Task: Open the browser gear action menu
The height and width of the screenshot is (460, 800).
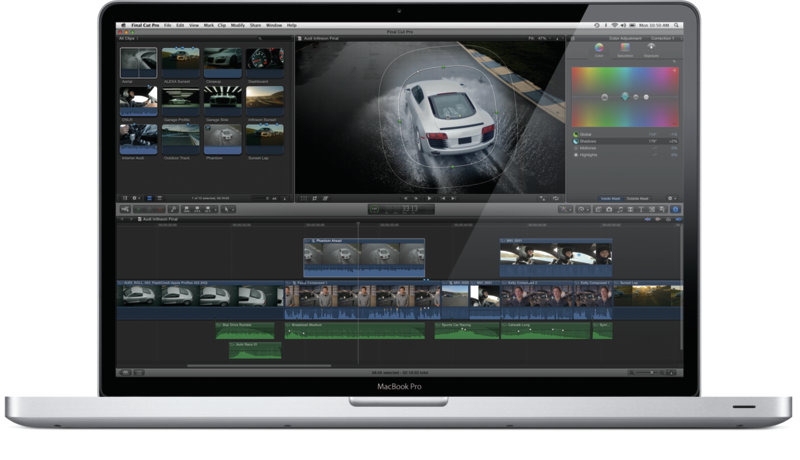Action: point(135,198)
